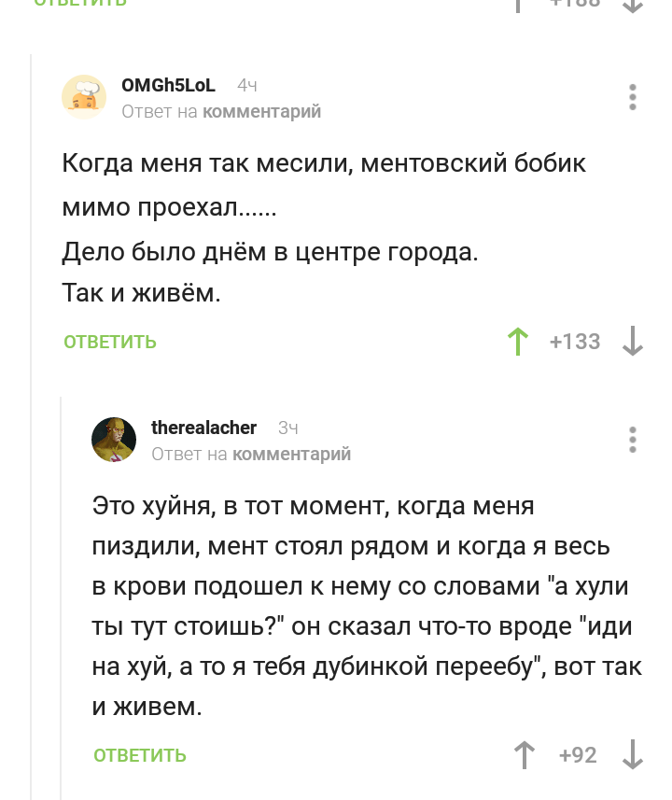The height and width of the screenshot is (800, 672).
Task: Open OMGh5LoL's avatar picture
Action: click(84, 97)
